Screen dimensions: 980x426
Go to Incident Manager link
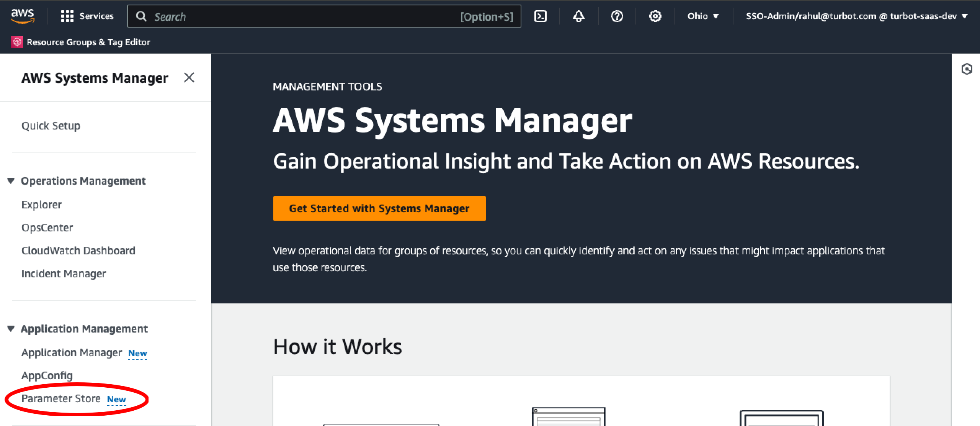pyautogui.click(x=64, y=274)
